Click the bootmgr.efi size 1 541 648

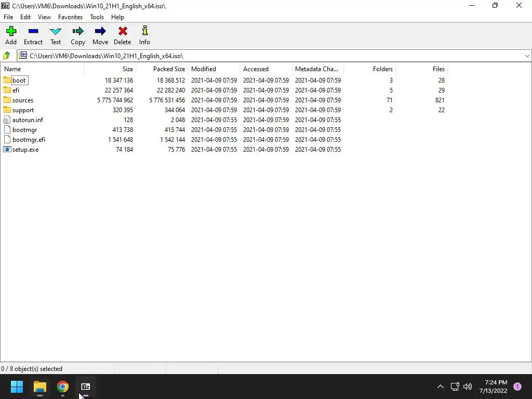point(121,139)
